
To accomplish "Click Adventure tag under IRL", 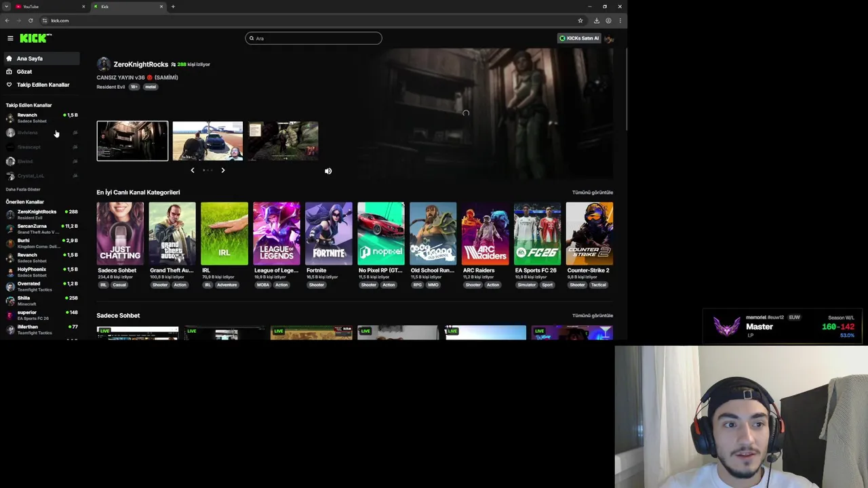I will pos(227,285).
